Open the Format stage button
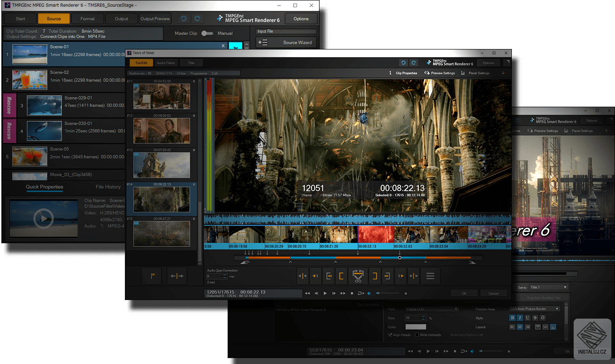Viewport: 615px width, 364px height. [x=88, y=19]
